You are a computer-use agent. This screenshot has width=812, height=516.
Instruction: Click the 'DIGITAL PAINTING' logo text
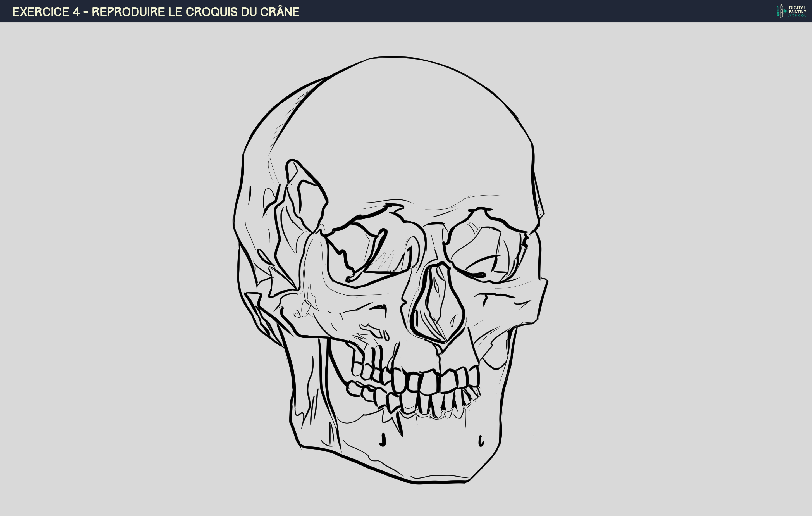click(x=797, y=9)
